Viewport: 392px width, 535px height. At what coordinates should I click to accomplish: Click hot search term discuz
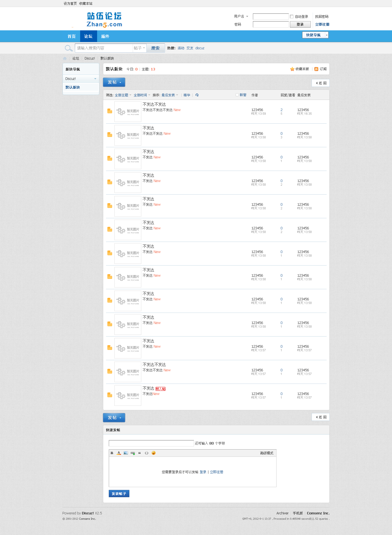click(x=200, y=48)
